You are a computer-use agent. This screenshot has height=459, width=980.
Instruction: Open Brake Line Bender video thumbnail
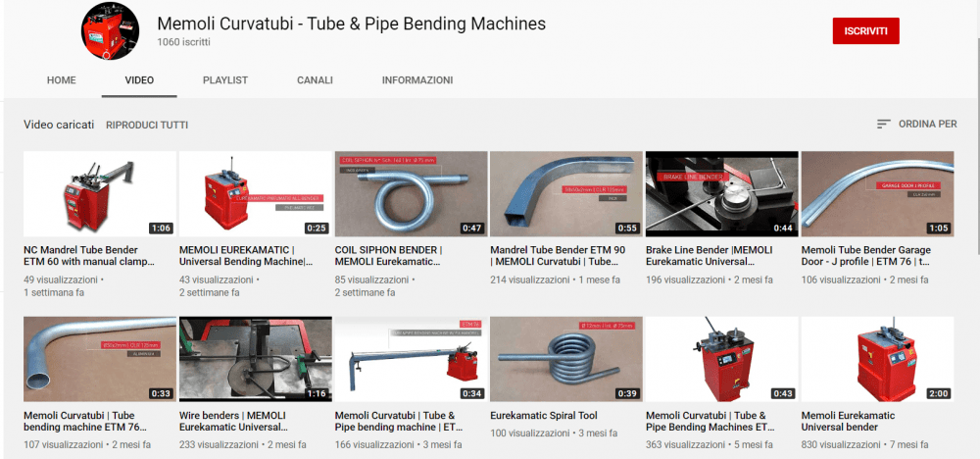pyautogui.click(x=722, y=194)
